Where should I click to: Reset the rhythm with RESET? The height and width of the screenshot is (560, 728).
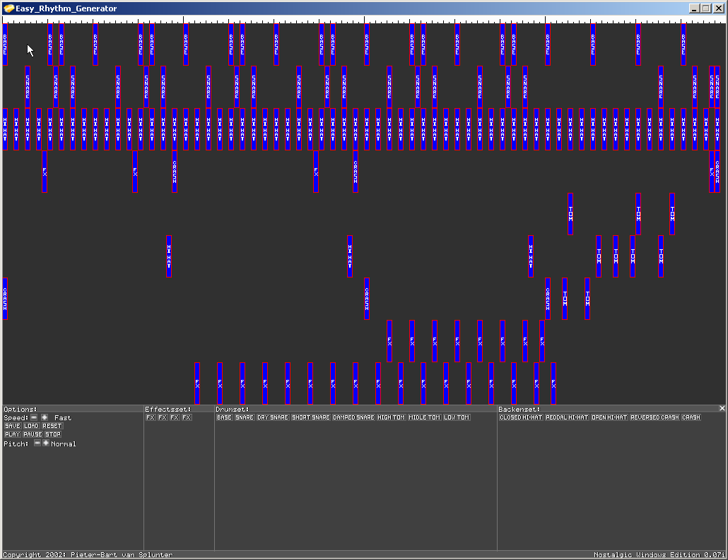[52, 426]
